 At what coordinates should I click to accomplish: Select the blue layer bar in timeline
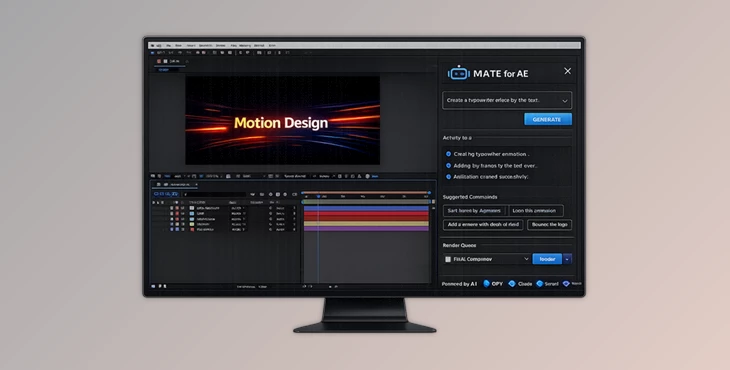pos(366,209)
